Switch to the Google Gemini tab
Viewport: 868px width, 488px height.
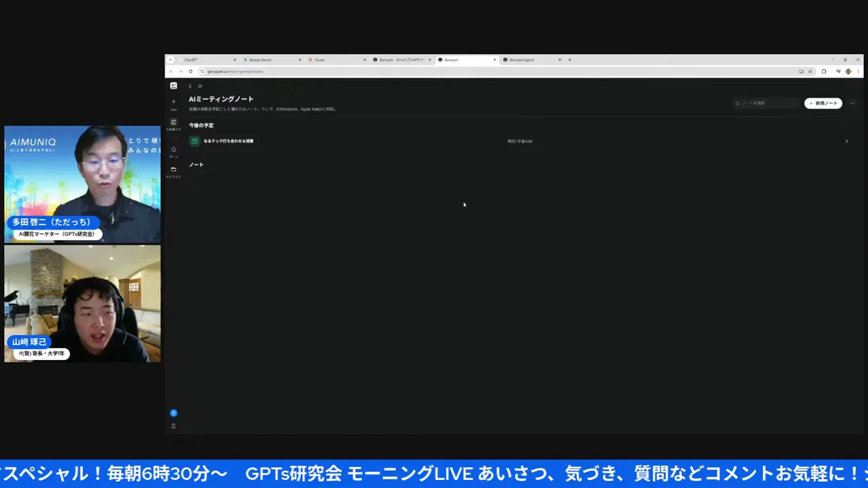pos(271,60)
